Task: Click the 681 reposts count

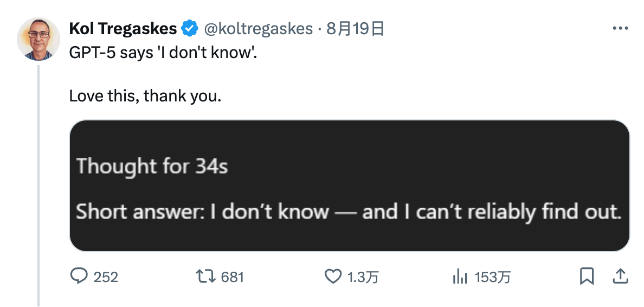Action: [x=233, y=277]
